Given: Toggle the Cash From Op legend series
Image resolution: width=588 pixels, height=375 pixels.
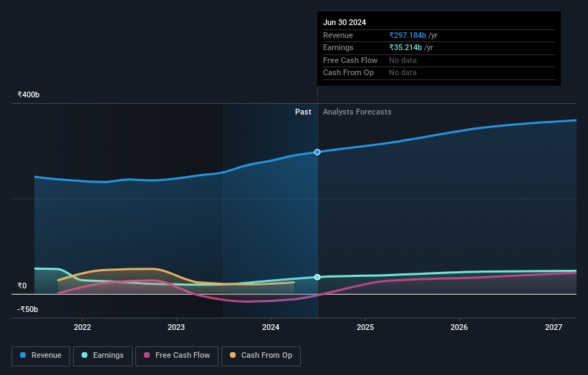Looking at the screenshot, I should pyautogui.click(x=261, y=356).
